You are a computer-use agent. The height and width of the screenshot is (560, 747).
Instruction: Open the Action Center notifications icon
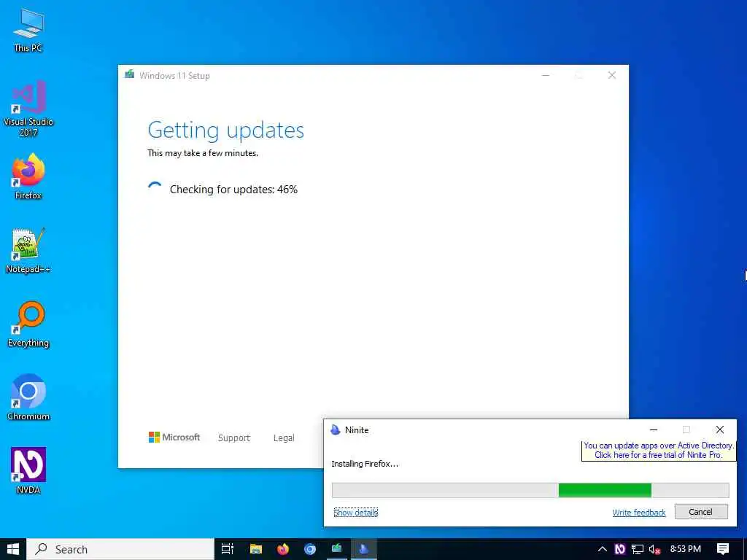coord(723,549)
